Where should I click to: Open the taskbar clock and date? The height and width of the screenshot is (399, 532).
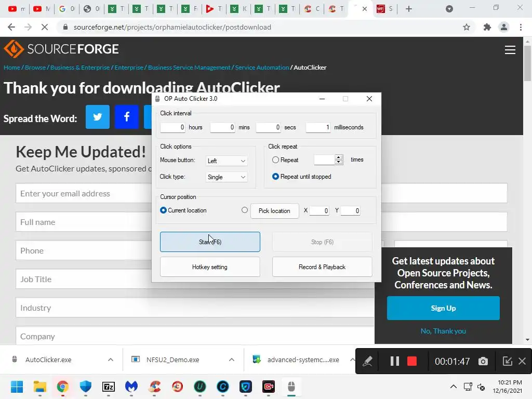(x=508, y=387)
